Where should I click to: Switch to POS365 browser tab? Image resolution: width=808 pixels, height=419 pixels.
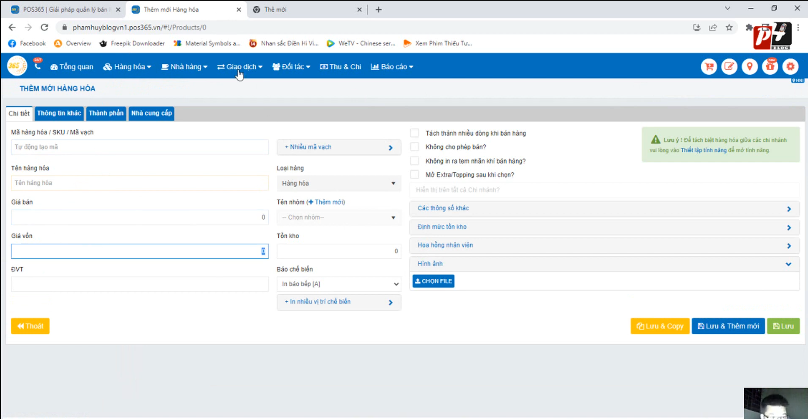coord(65,9)
